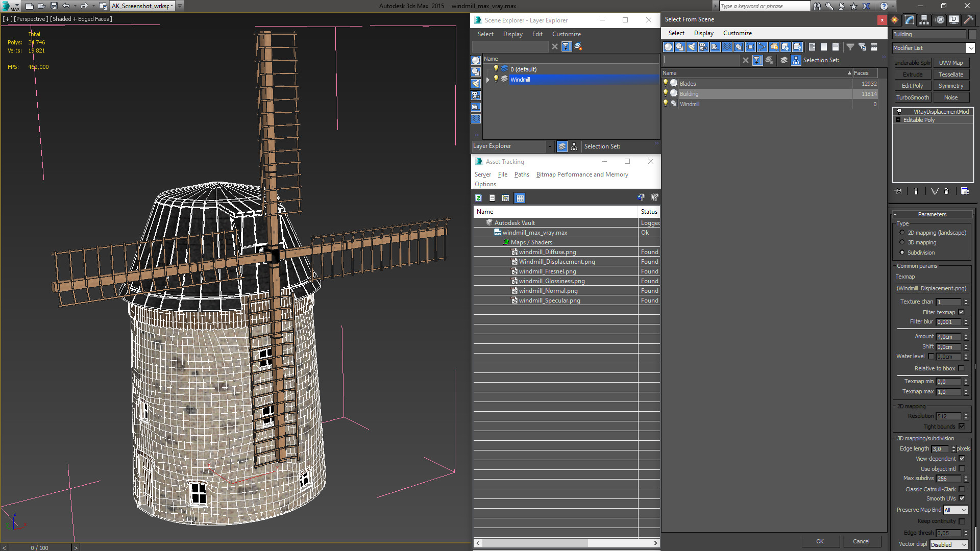The height and width of the screenshot is (551, 980).
Task: Click Select All icon in Select From Scene
Action: [x=812, y=47]
